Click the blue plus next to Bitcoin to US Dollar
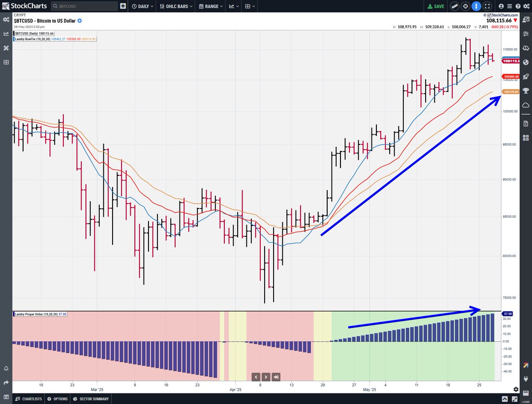The height and width of the screenshot is (404, 532). pos(80,21)
